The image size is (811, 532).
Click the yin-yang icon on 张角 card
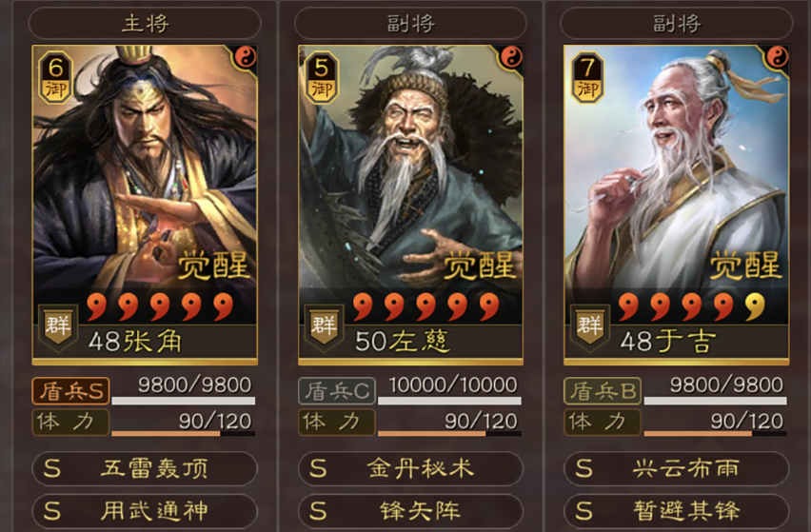click(x=246, y=56)
